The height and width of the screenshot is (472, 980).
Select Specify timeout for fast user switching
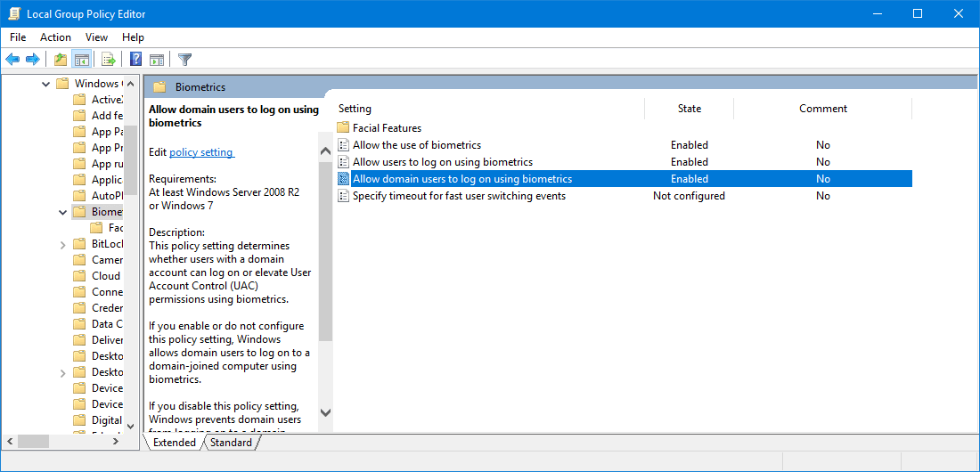(x=460, y=196)
